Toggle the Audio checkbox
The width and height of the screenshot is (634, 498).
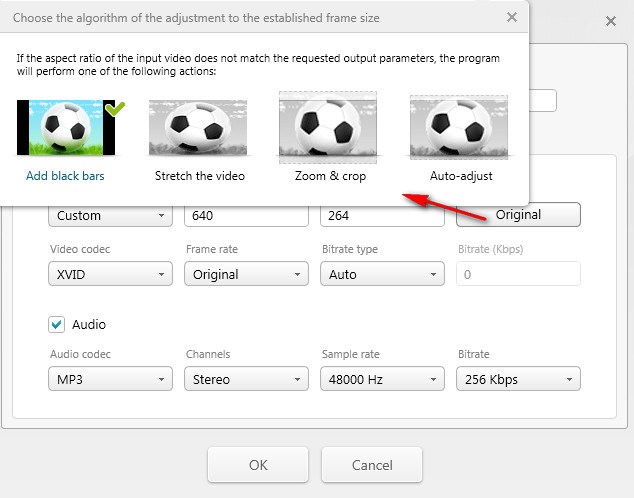point(59,324)
